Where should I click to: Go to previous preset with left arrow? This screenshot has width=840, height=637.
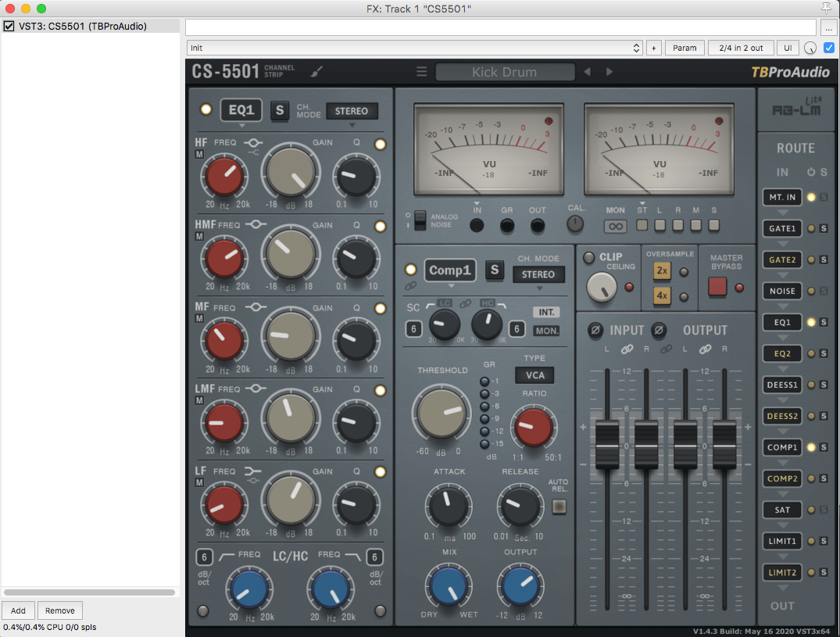click(x=588, y=72)
